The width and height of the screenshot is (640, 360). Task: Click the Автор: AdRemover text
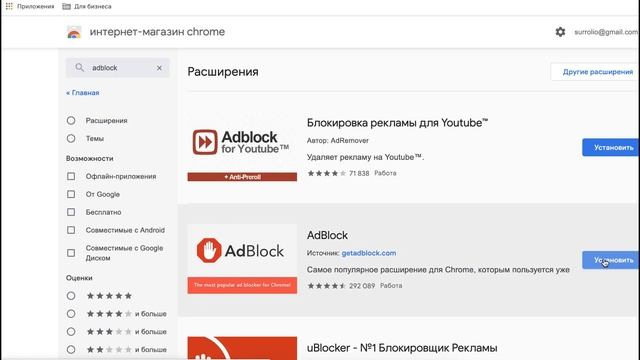point(338,140)
